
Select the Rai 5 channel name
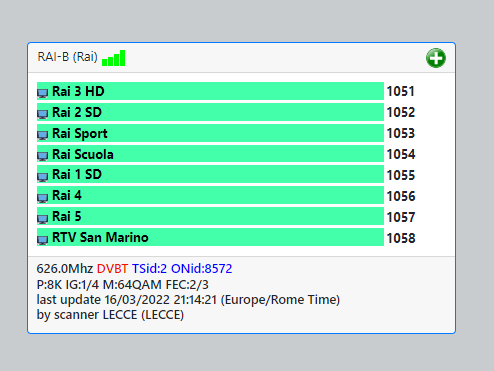click(x=67, y=216)
